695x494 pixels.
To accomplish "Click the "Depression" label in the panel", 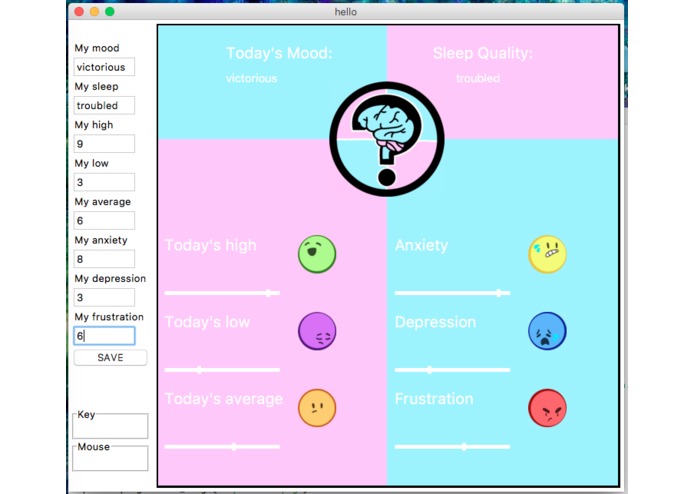I will click(435, 322).
